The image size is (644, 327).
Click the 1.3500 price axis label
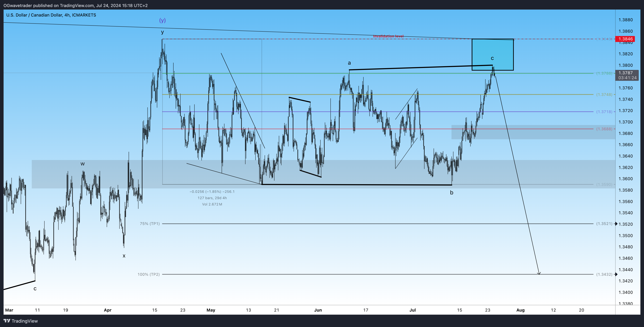(626, 236)
